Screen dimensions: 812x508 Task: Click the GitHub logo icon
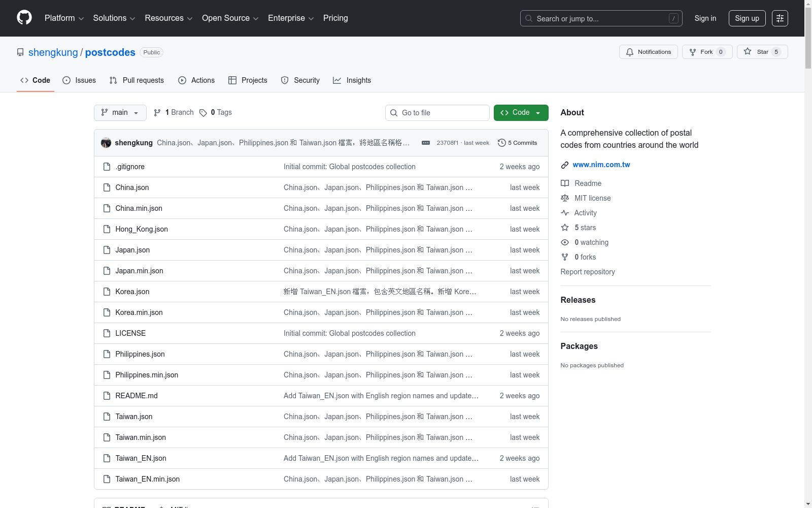(x=24, y=18)
